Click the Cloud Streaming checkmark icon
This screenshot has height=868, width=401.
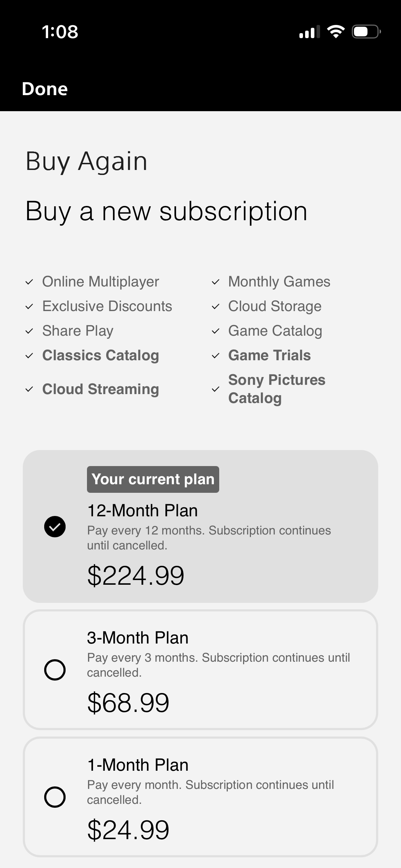pyautogui.click(x=29, y=389)
